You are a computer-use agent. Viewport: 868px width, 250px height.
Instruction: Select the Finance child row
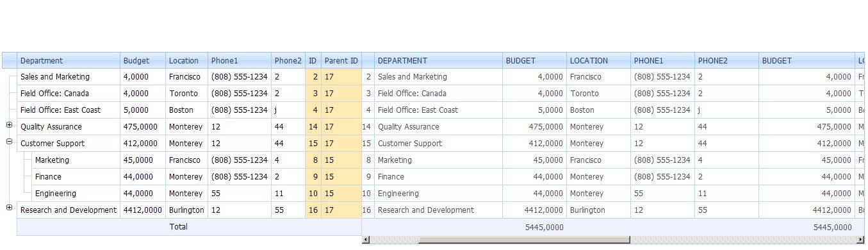pyautogui.click(x=189, y=177)
